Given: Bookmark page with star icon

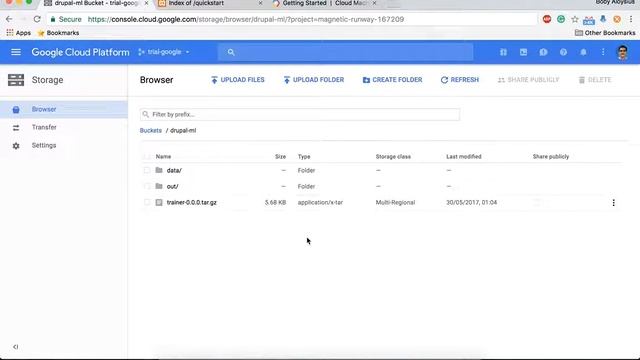Looking at the screenshot, I should tap(575, 19).
